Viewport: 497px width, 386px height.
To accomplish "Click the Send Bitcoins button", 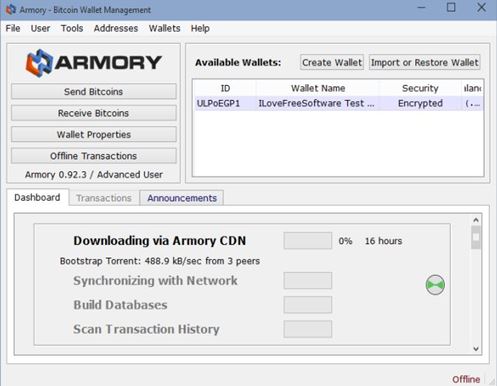I will point(94,92).
